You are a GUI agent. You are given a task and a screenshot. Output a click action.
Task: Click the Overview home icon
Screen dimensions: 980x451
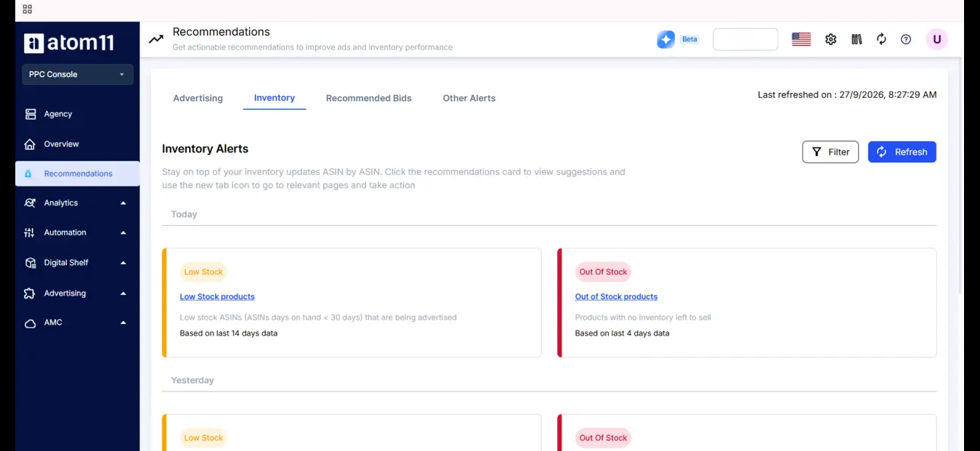click(30, 144)
